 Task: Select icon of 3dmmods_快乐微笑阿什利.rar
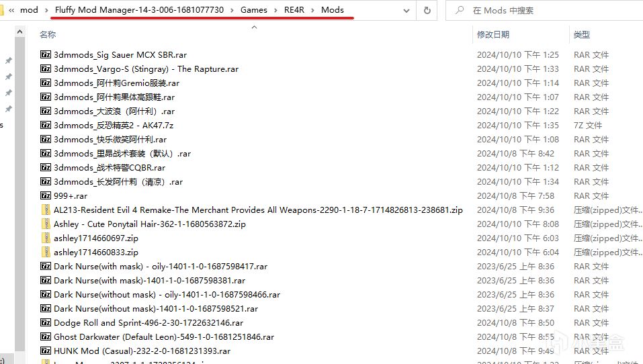click(46, 139)
